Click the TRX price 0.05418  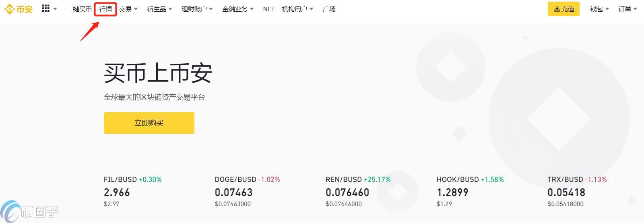pyautogui.click(x=566, y=192)
